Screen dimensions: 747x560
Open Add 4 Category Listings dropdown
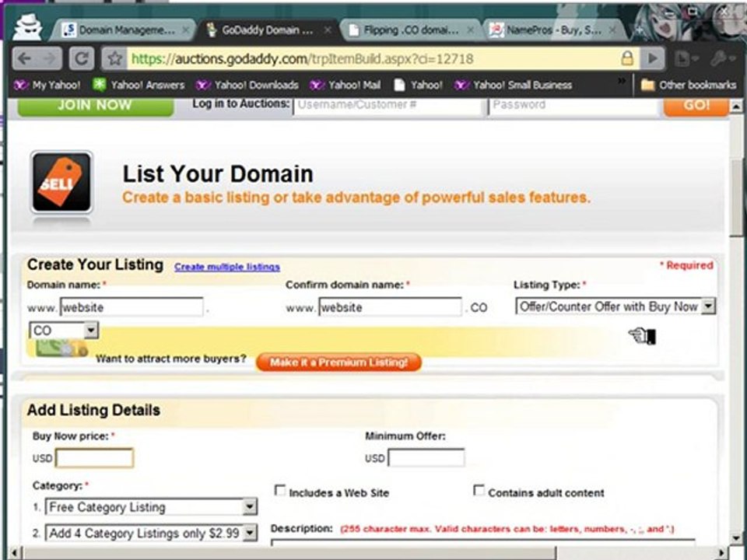click(152, 533)
